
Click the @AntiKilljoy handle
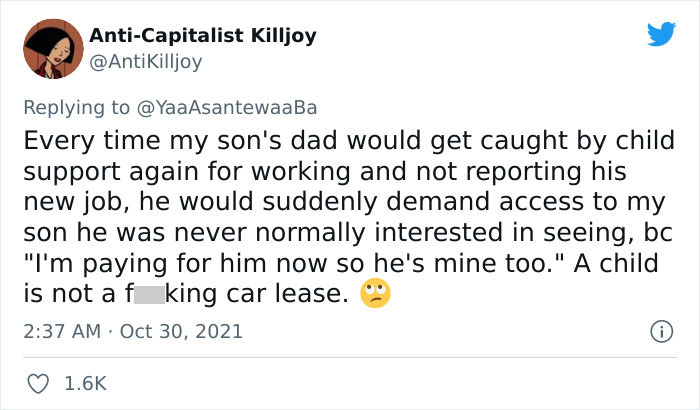146,62
